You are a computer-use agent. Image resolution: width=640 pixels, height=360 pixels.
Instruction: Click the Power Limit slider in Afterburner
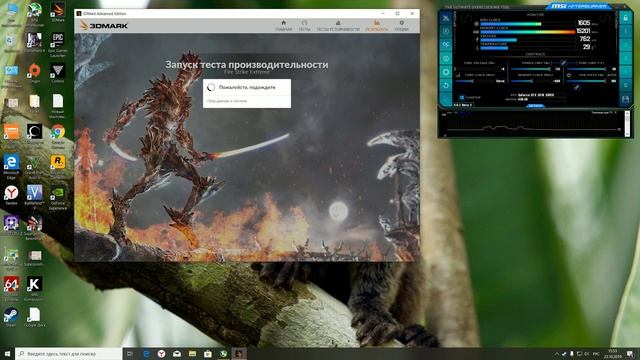[x=531, y=69]
